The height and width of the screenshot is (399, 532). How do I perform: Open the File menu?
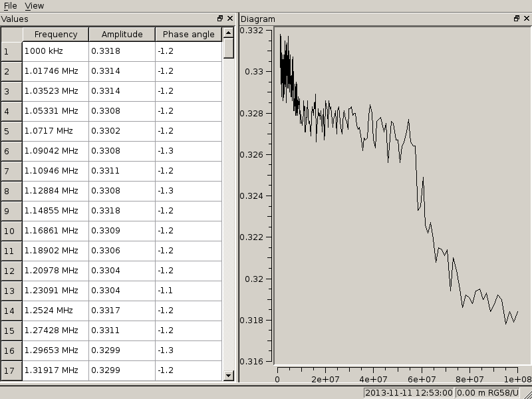click(10, 6)
